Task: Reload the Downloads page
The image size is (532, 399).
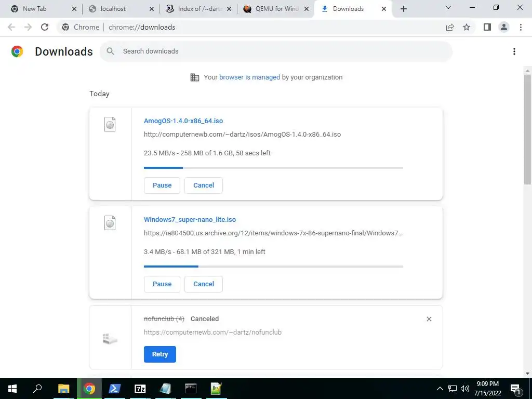Action: 45,27
